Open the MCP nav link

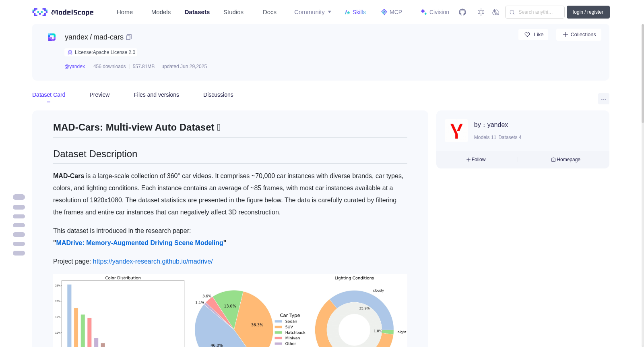pos(392,12)
